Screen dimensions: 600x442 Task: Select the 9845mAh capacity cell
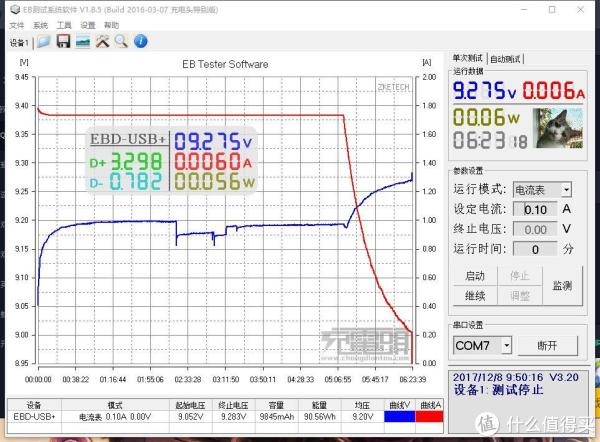click(x=277, y=417)
